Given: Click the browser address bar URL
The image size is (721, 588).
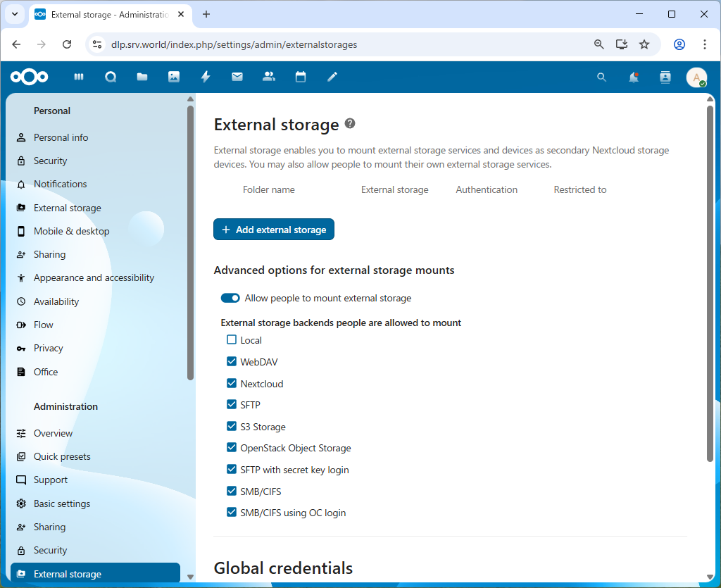Looking at the screenshot, I should (234, 44).
